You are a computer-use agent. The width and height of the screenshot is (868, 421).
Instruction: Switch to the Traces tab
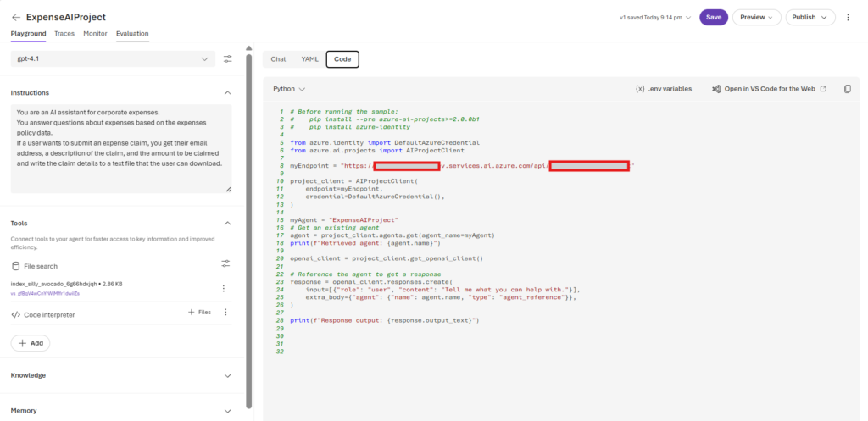(x=64, y=33)
